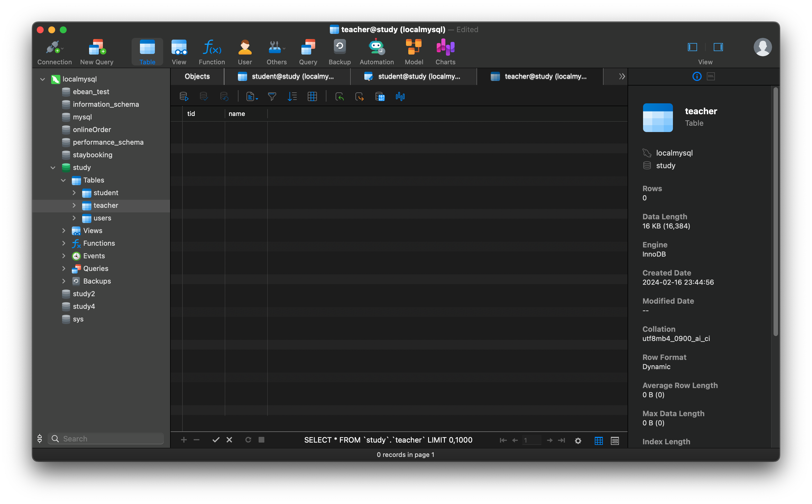Viewport: 812px width, 504px height.
Task: Apply pending record changes with the checkmark button
Action: (215, 440)
